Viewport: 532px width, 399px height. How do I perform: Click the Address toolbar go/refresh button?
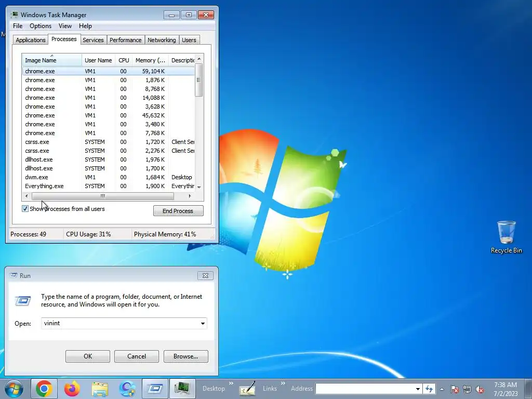430,389
